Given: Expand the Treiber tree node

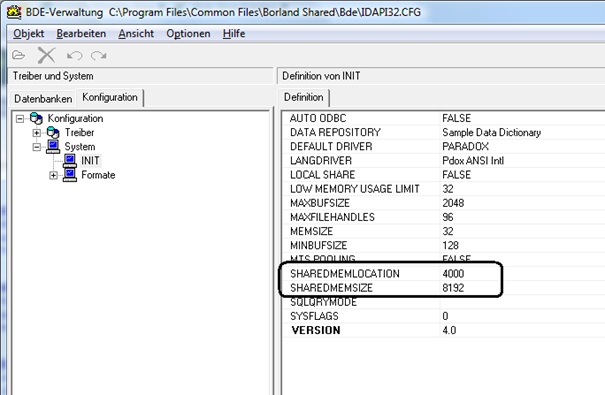Looking at the screenshot, I should (x=37, y=133).
